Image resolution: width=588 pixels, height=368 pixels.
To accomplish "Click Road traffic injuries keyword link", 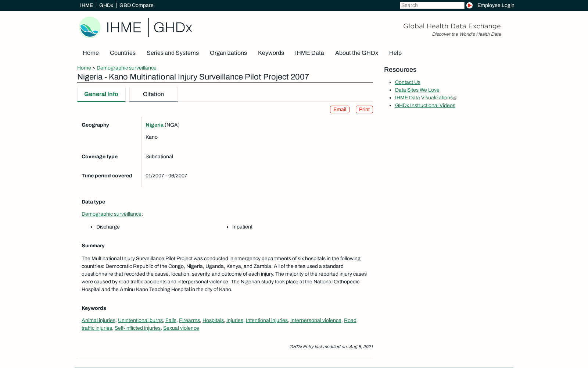I will tap(97, 328).
